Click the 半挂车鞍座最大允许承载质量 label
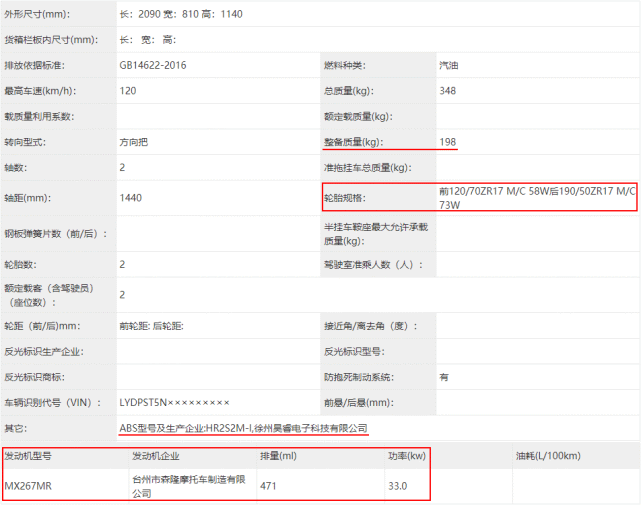 [x=376, y=234]
